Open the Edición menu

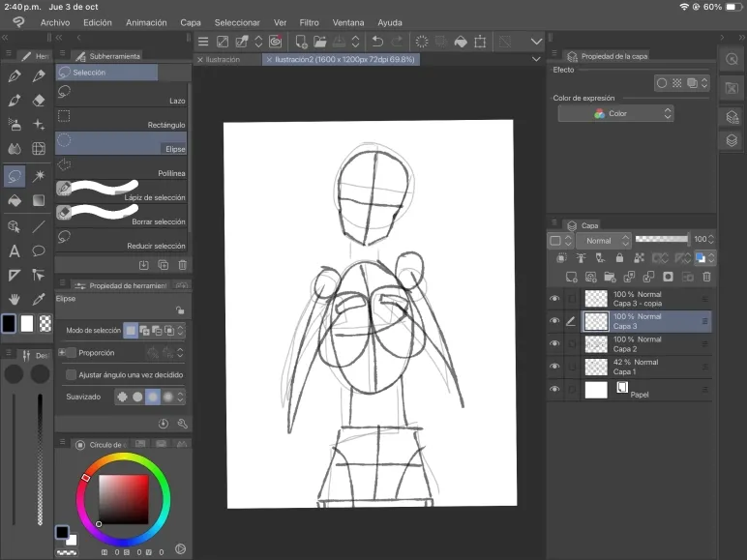(97, 22)
